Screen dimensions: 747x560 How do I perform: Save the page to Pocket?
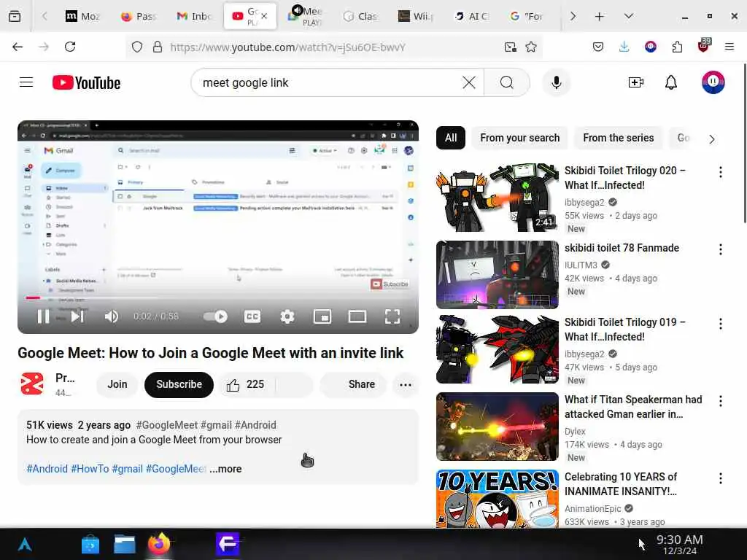pos(598,47)
